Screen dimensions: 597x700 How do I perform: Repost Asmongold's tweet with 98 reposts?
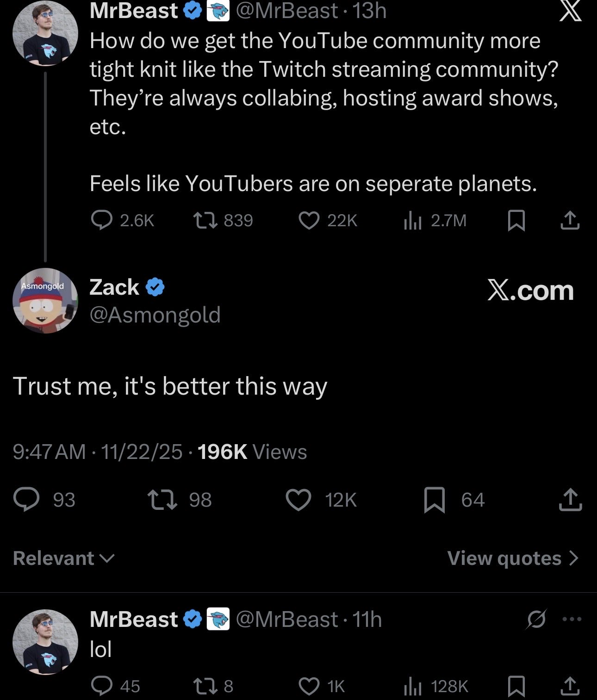(x=162, y=500)
